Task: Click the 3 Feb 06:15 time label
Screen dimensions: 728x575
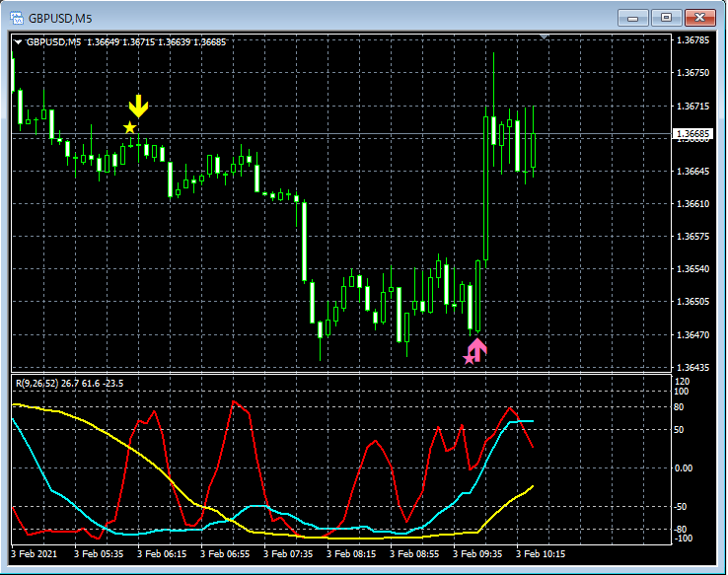Action: pos(162,553)
